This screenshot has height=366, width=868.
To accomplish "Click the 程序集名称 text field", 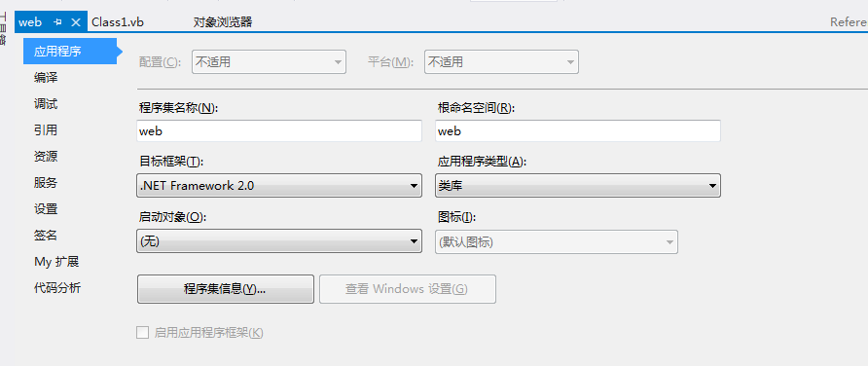I will 279,131.
